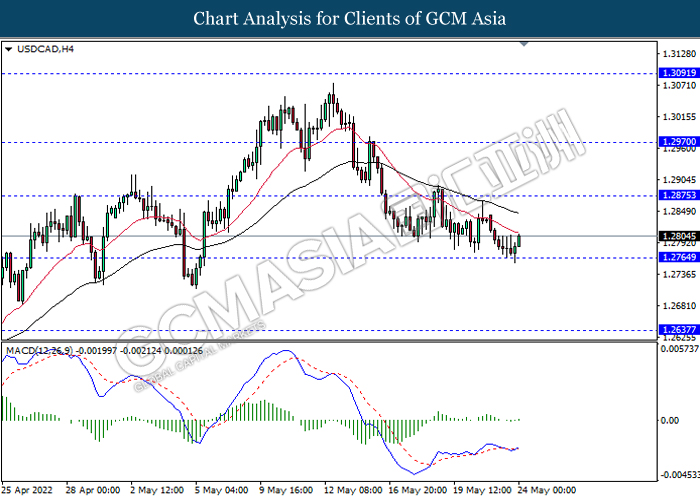The width and height of the screenshot is (700, 500).
Task: Click the chart shift triangle marker at top
Action: (524, 44)
